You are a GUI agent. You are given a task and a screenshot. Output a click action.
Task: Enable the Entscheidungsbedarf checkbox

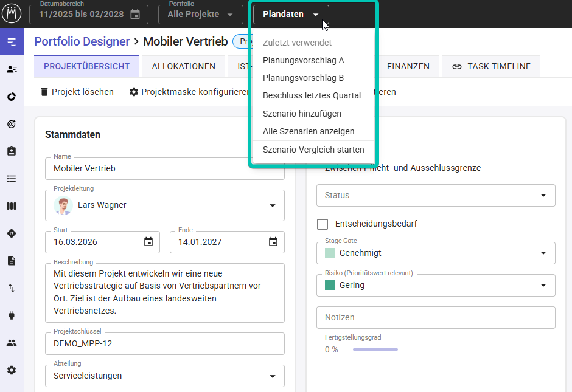tap(323, 224)
